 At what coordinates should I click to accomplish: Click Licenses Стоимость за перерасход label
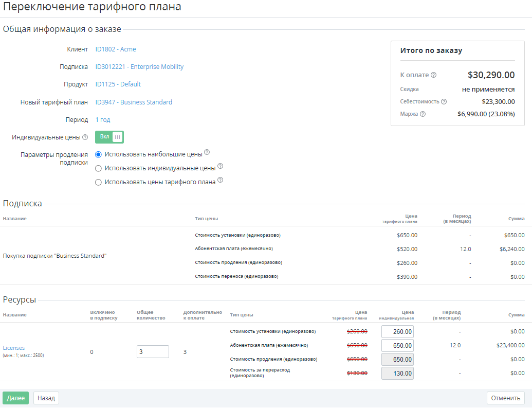pos(260,372)
